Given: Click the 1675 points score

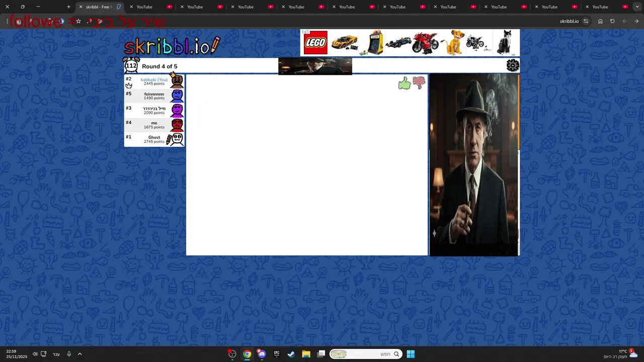Looking at the screenshot, I should pyautogui.click(x=154, y=127).
